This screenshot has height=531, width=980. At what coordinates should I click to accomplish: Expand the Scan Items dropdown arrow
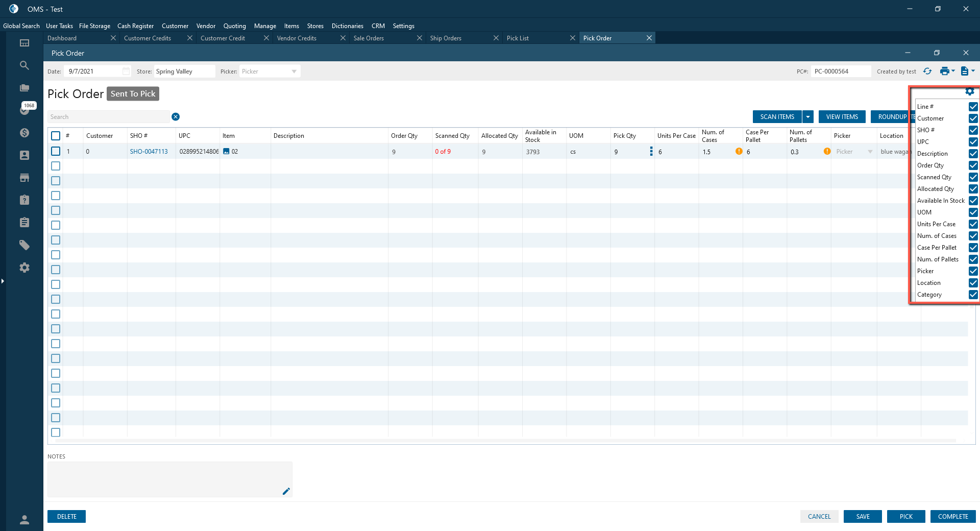coord(808,117)
